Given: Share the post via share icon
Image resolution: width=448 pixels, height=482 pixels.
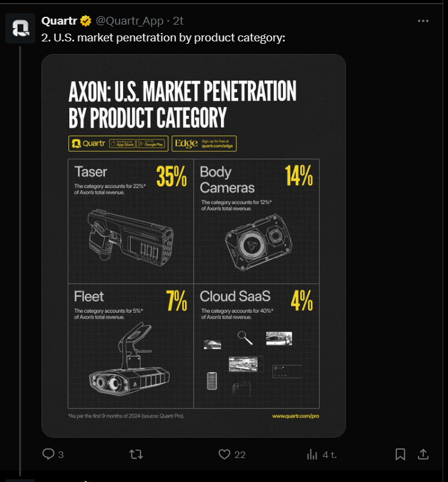Looking at the screenshot, I should click(x=423, y=454).
